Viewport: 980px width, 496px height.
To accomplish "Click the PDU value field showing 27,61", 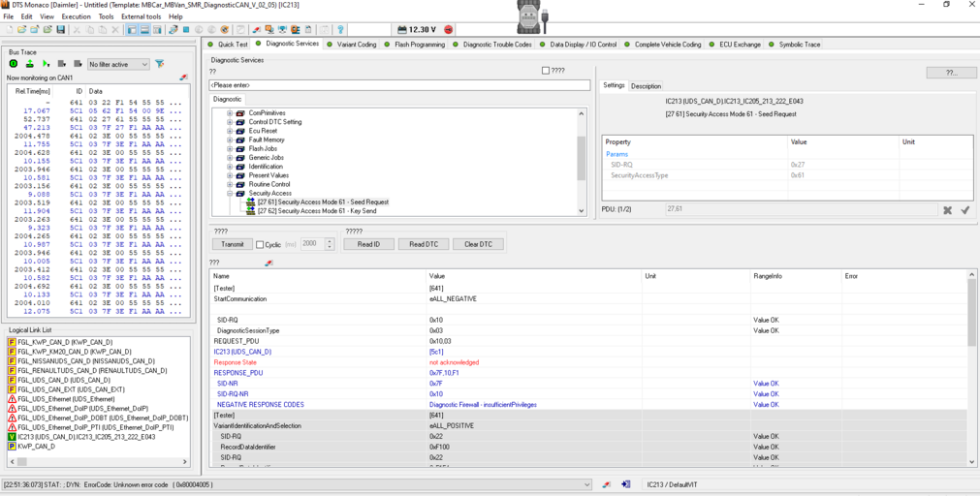I will (802, 209).
